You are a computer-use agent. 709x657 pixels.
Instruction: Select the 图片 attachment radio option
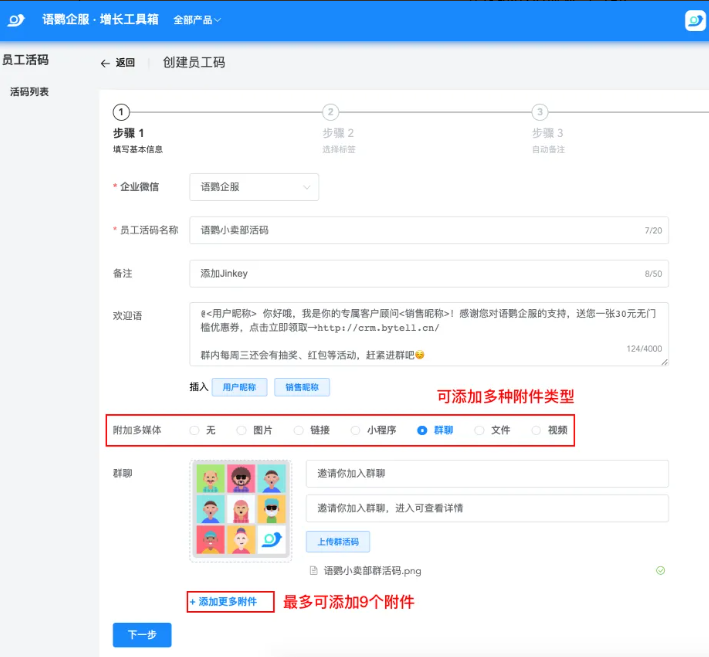tap(241, 430)
